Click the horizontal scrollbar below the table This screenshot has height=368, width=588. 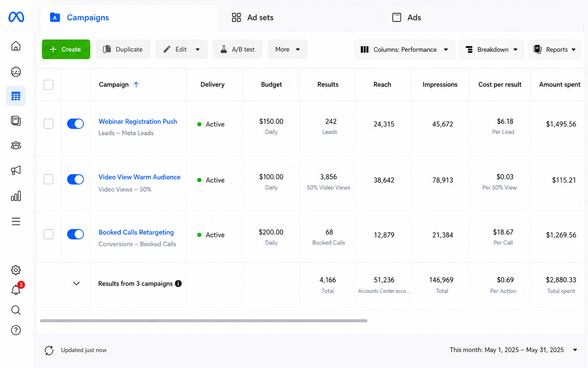point(204,321)
